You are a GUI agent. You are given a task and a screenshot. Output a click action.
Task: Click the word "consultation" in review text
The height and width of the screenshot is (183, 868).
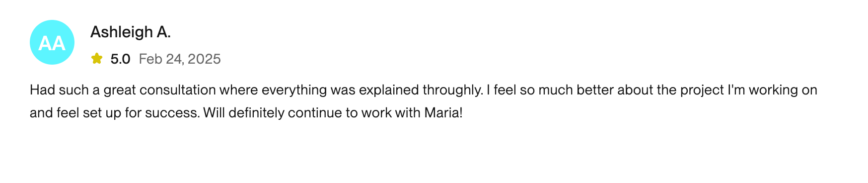[178, 90]
